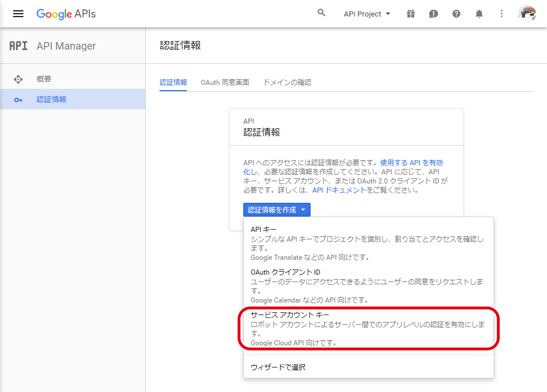
Task: Switch to the 認証情報 tab
Action: [173, 82]
